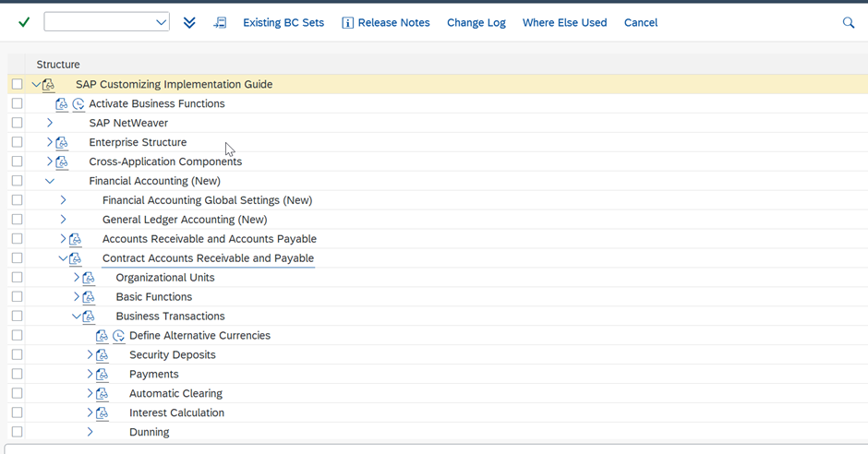Expand the Dunning node
The image size is (868, 454).
[x=90, y=432]
